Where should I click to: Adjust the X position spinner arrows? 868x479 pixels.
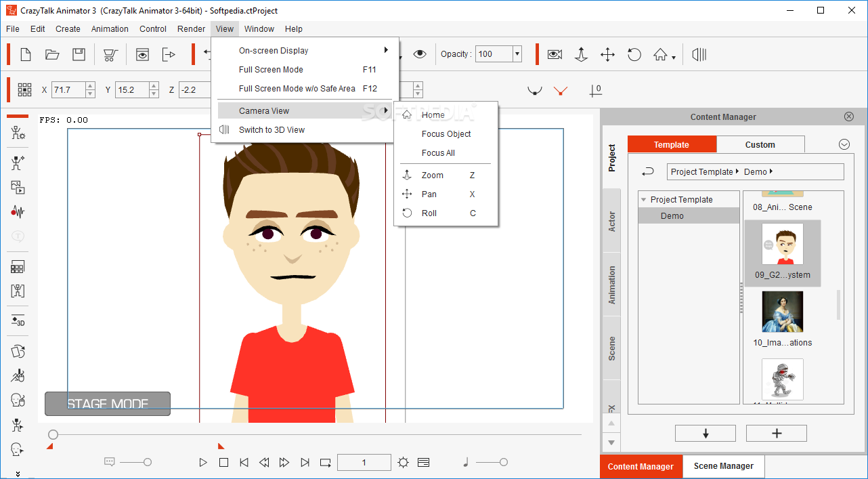click(x=91, y=89)
